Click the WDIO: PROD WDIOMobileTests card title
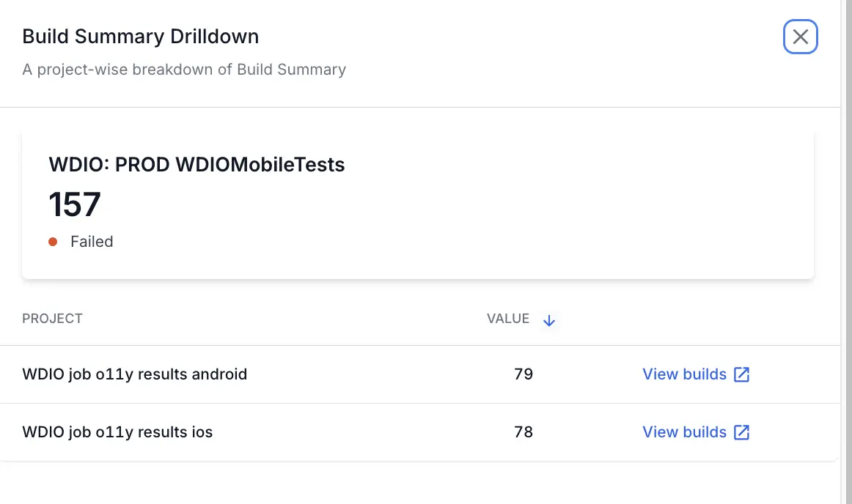This screenshot has height=504, width=852. [x=197, y=165]
